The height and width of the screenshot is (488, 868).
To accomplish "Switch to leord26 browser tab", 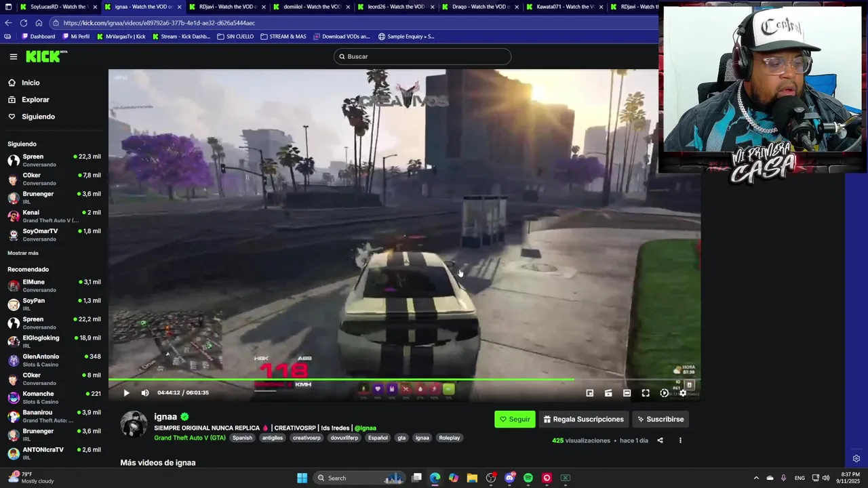I will [x=395, y=7].
